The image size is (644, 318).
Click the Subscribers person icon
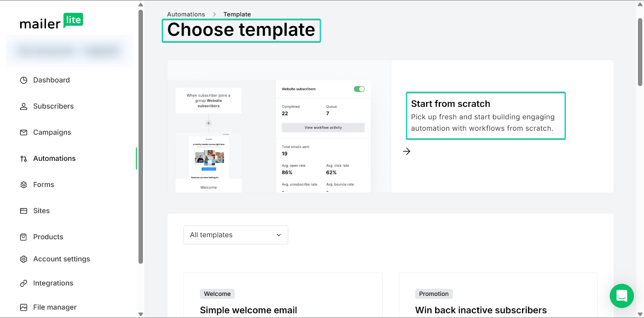click(x=24, y=106)
